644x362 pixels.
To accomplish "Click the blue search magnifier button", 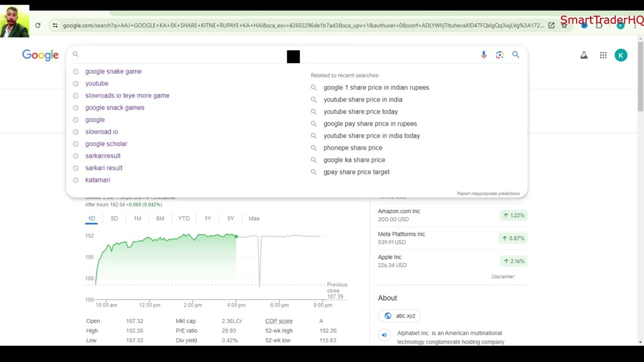I will 516,54.
